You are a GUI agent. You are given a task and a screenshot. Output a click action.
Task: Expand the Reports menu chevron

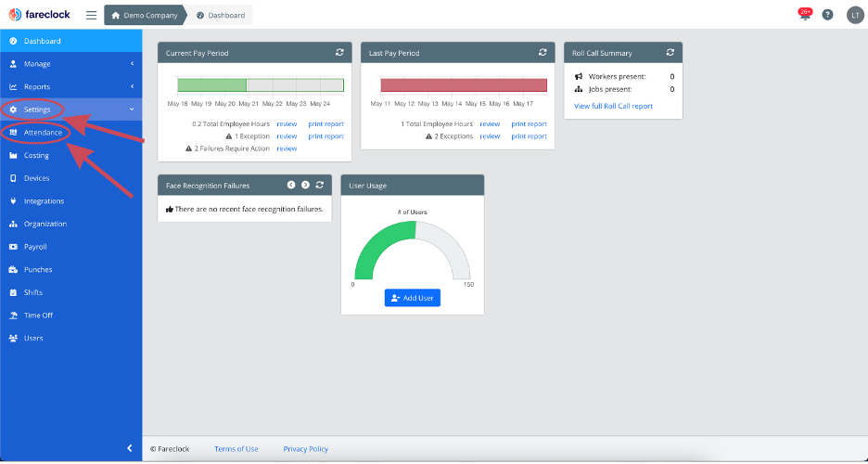click(x=133, y=87)
